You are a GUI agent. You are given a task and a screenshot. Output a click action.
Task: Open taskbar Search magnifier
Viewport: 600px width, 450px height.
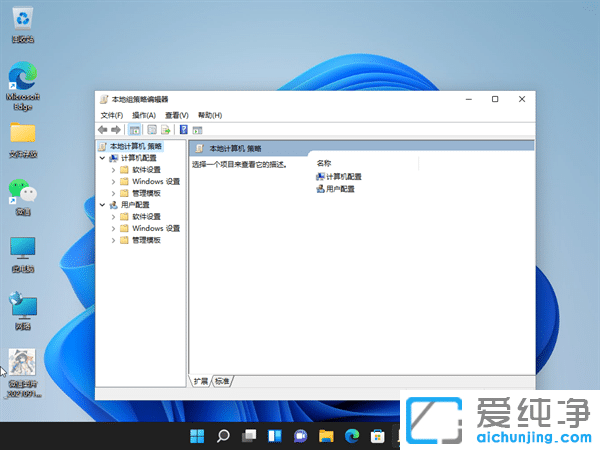click(223, 436)
